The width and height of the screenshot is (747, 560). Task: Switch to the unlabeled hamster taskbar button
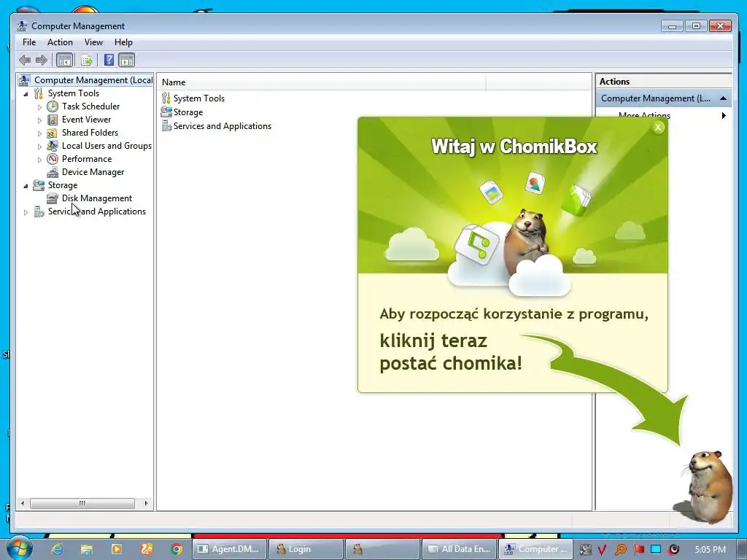point(383,549)
